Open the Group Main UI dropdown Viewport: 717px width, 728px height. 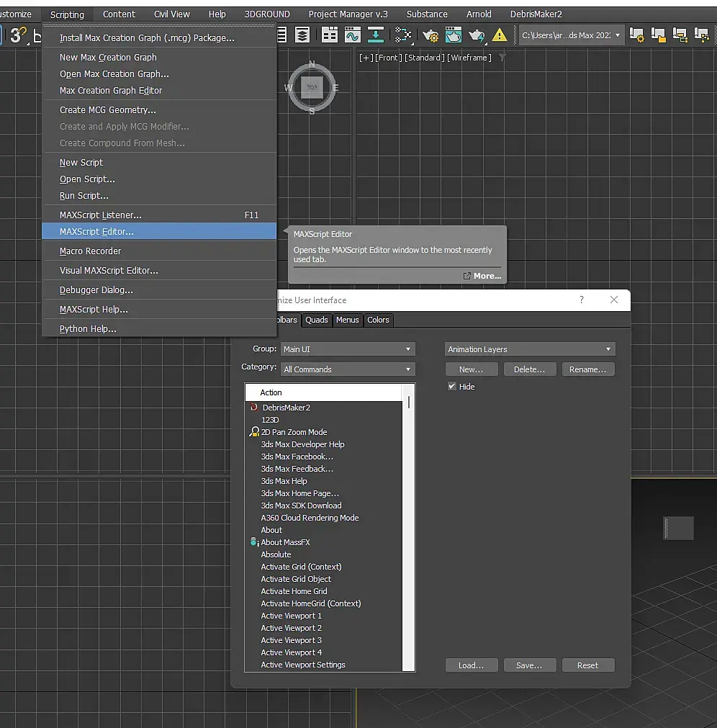pos(348,349)
